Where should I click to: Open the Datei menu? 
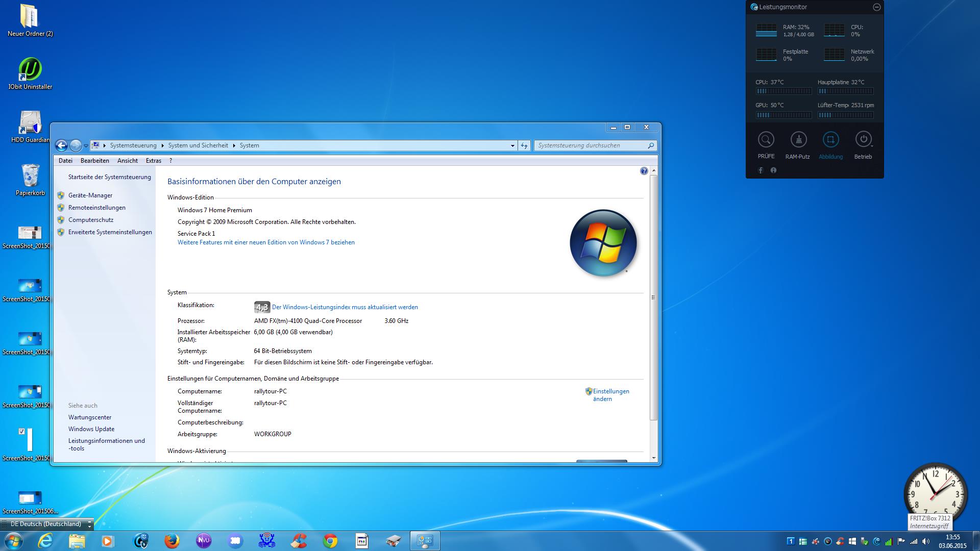(x=65, y=160)
